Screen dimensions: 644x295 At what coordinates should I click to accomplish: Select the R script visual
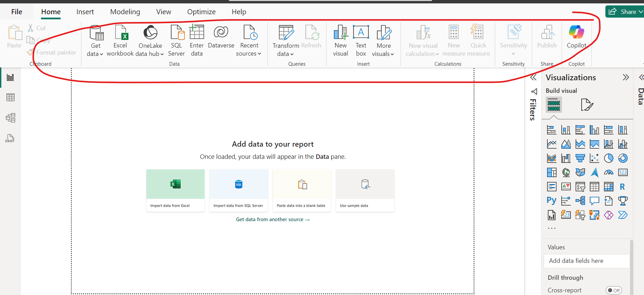click(x=623, y=187)
